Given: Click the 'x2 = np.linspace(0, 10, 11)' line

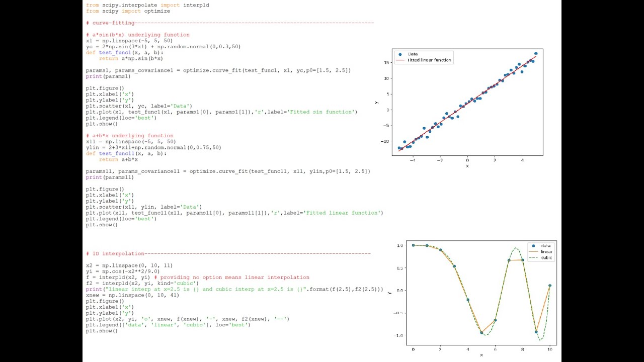Looking at the screenshot, I should (129, 265).
